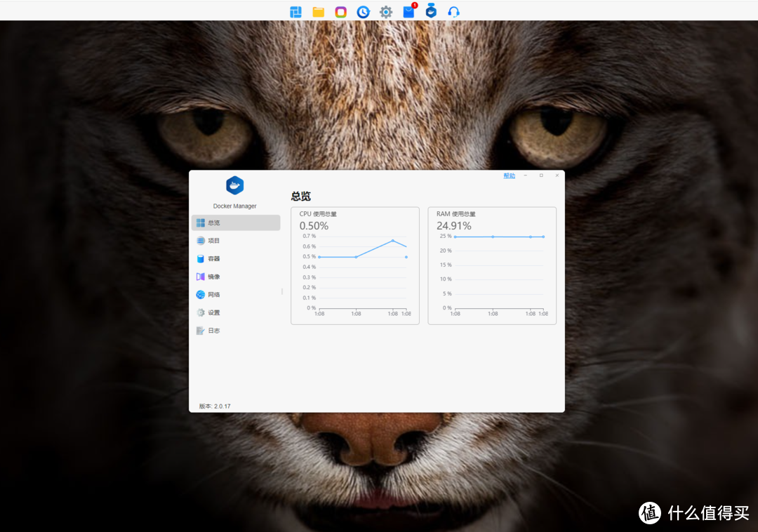
Task: Click the Docker Manager whale icon in top bar
Action: pyautogui.click(x=431, y=11)
